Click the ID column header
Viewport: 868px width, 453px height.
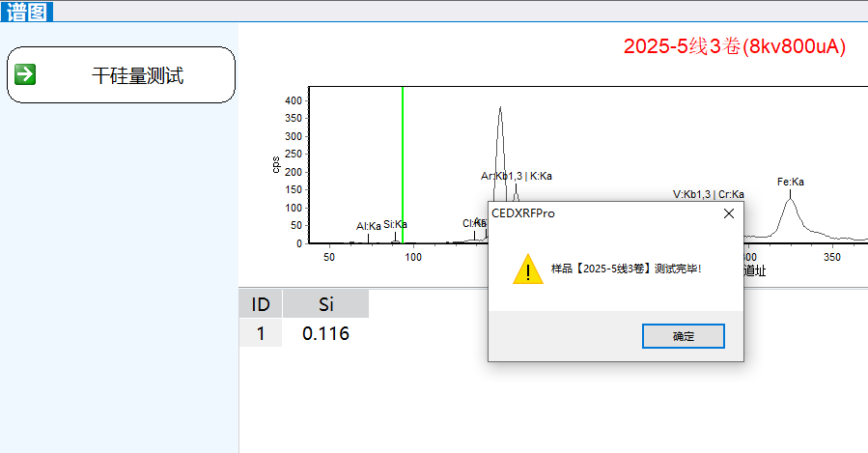pyautogui.click(x=261, y=305)
